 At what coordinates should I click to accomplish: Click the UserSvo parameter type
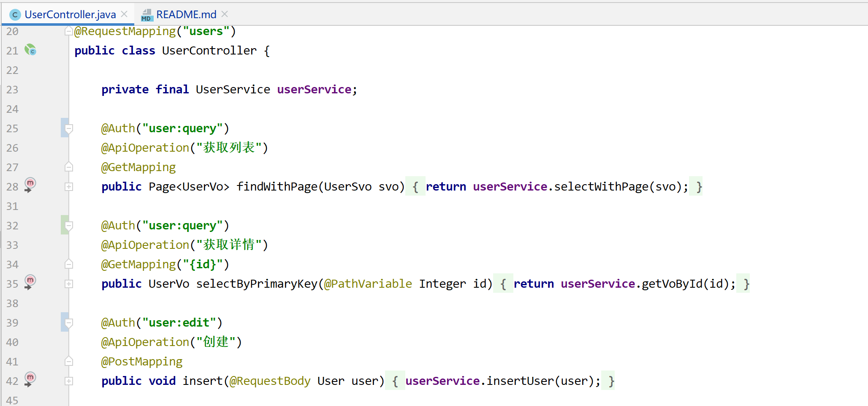(x=348, y=187)
